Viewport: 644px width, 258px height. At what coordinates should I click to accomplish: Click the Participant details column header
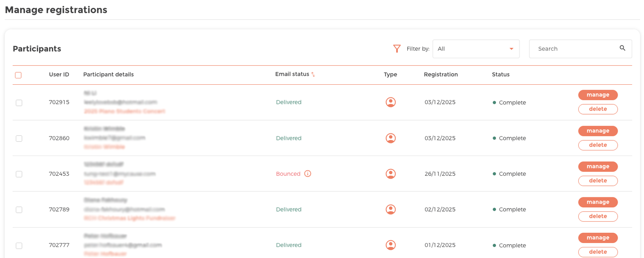(x=108, y=74)
